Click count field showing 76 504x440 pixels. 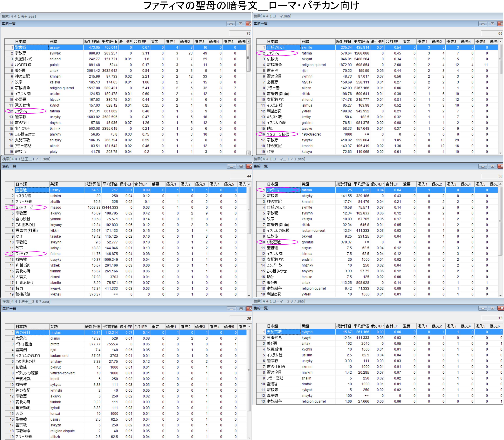pos(240,33)
